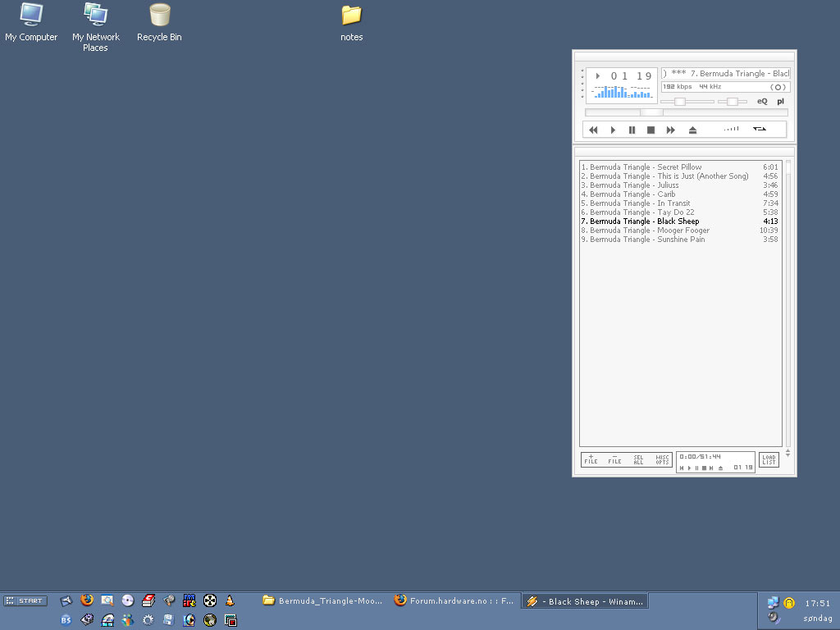
Task: Click the floppy disk icon in quick launch
Action: (169, 620)
